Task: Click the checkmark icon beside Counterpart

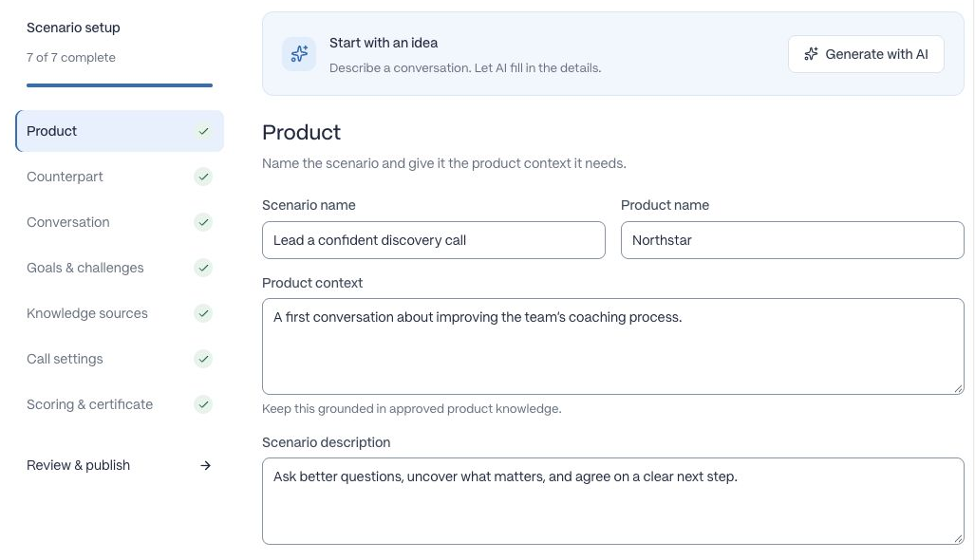Action: pyautogui.click(x=203, y=177)
